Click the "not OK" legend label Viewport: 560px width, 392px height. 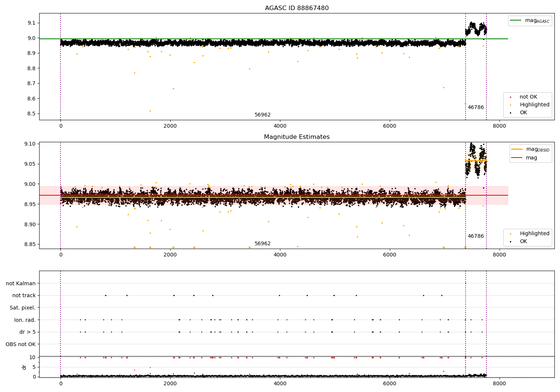(x=528, y=97)
